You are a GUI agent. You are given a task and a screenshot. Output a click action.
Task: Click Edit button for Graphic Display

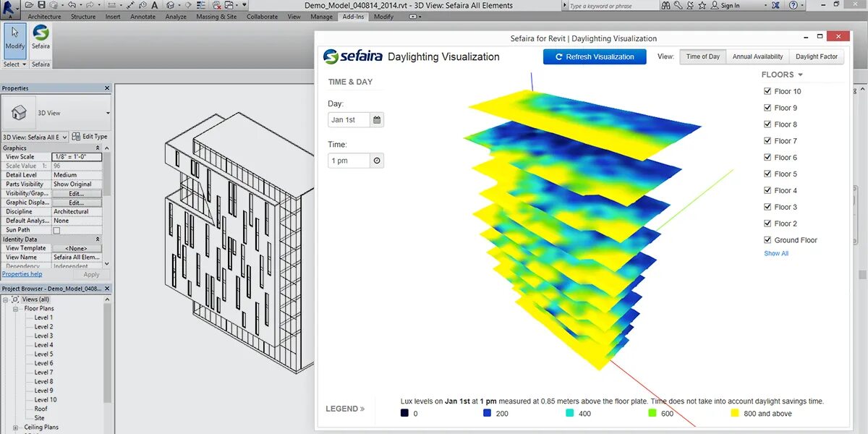click(x=77, y=203)
